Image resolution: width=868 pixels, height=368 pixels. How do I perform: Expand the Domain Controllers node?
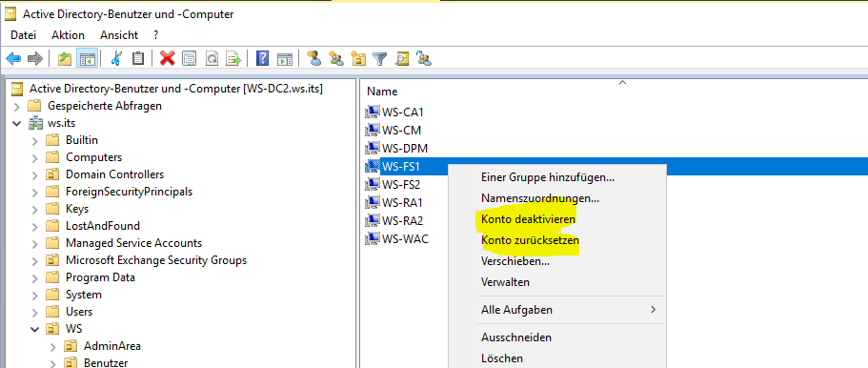(35, 174)
